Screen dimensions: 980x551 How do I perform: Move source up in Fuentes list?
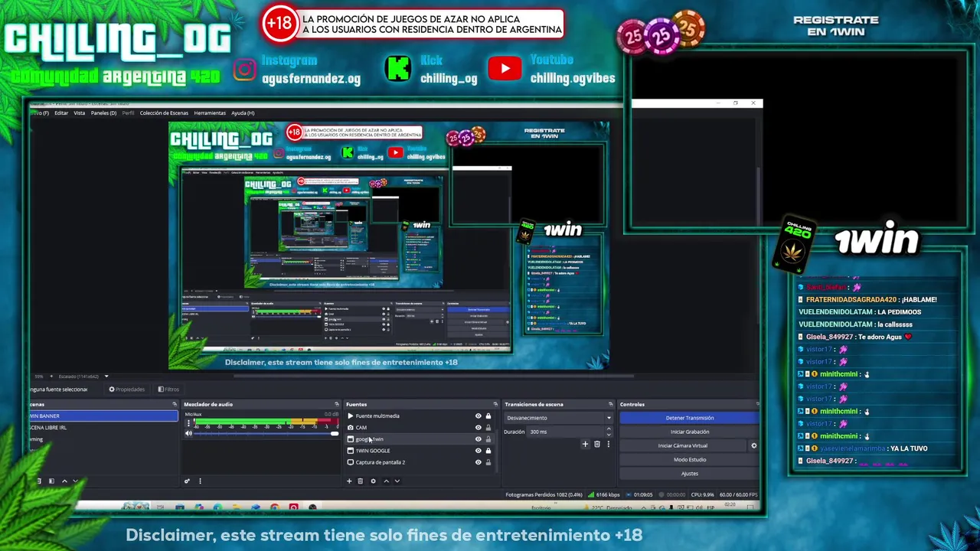[x=386, y=481]
